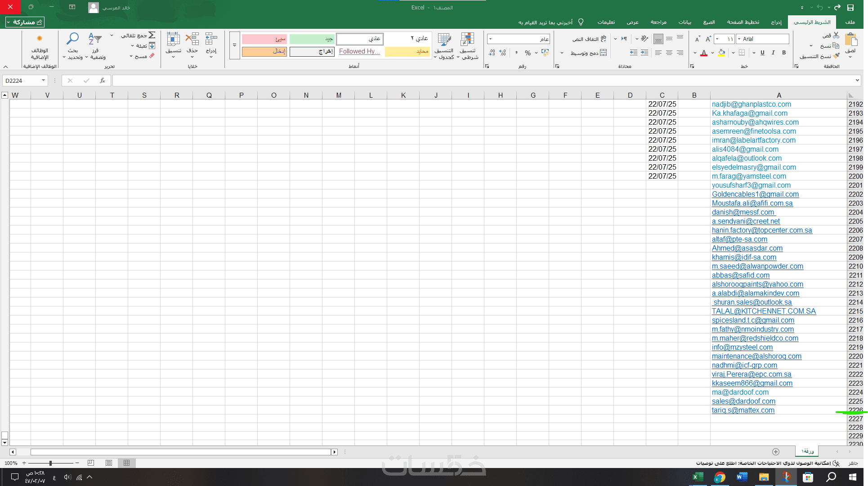Toggle Italic formatting
Viewport: 868px width, 486px height.
point(773,53)
